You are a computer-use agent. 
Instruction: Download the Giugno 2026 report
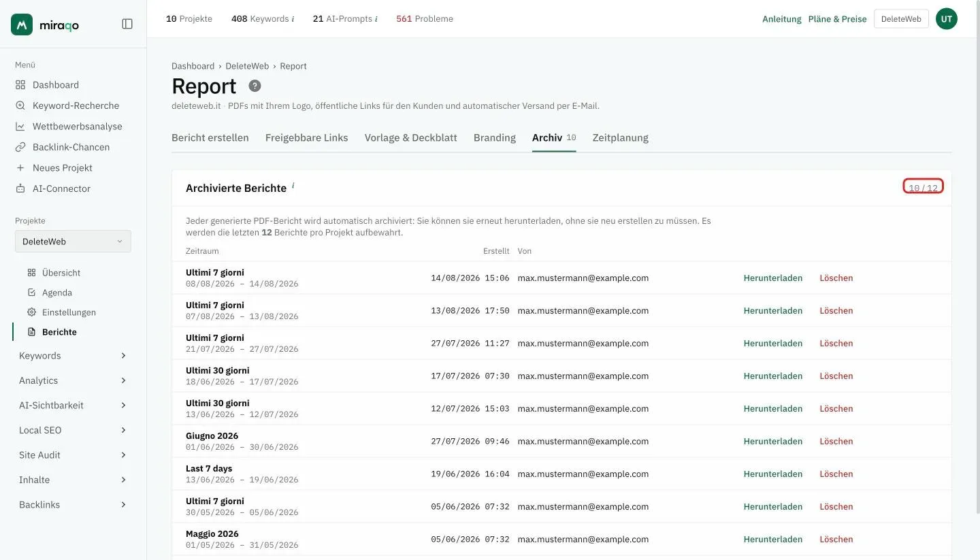(x=772, y=442)
